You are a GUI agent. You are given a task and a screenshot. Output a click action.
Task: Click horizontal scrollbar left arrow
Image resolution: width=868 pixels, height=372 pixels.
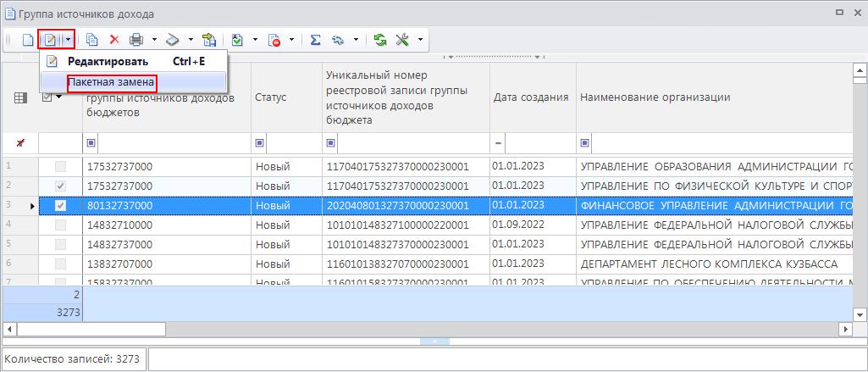coord(9,330)
